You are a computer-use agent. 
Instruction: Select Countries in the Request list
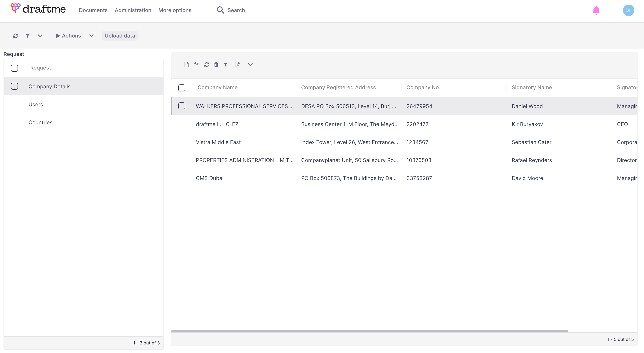point(41,122)
